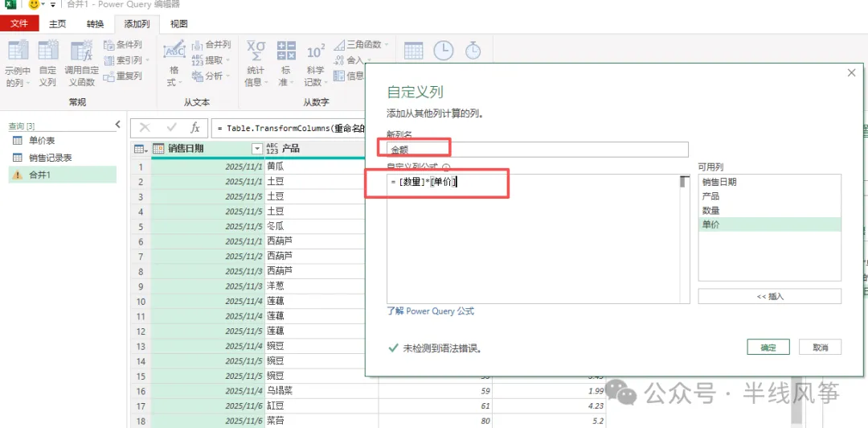
Task: Click the 科学记数 scientific notation icon
Action: (x=315, y=51)
